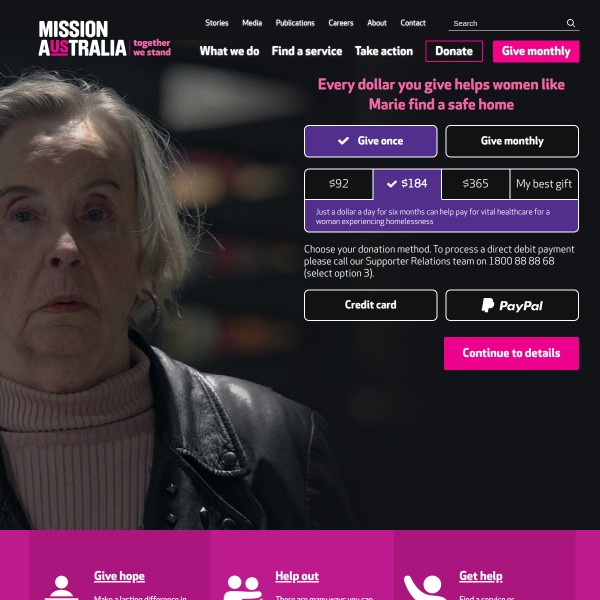Choose PayPal as payment method
Viewport: 600px width, 600px height.
(512, 305)
